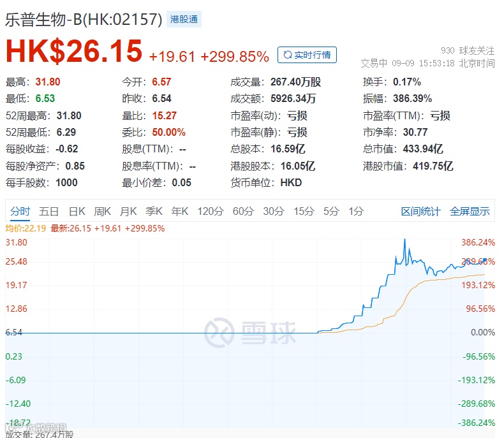
Task: Click the 每股净资产 value 0.85
Action: point(75,166)
